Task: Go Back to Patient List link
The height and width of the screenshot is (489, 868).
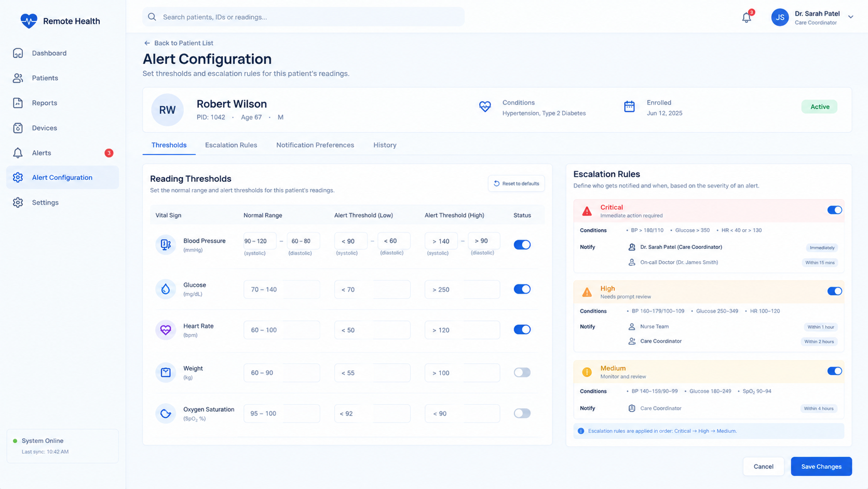Action: (179, 43)
